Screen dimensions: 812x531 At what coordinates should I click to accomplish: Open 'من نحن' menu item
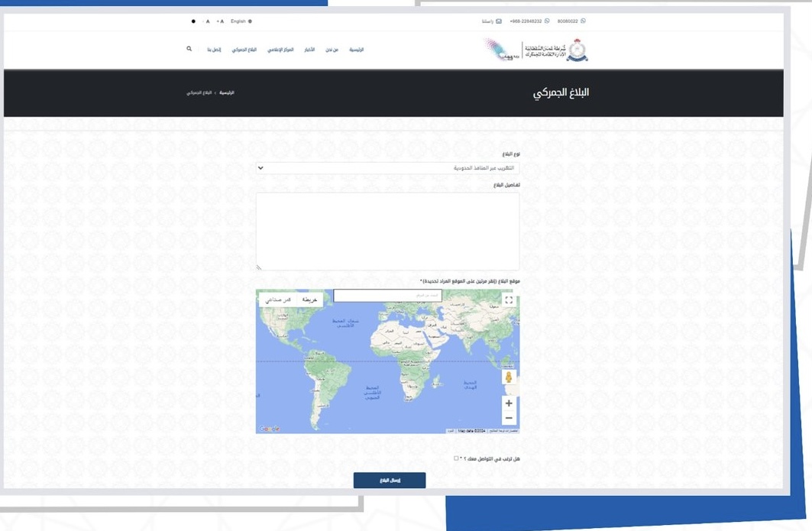point(332,50)
